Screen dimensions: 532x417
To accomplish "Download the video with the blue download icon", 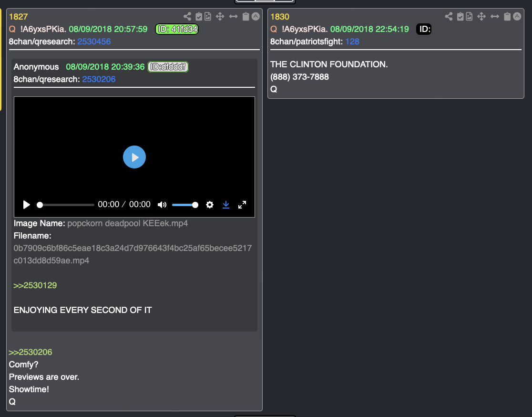I will (x=226, y=205).
